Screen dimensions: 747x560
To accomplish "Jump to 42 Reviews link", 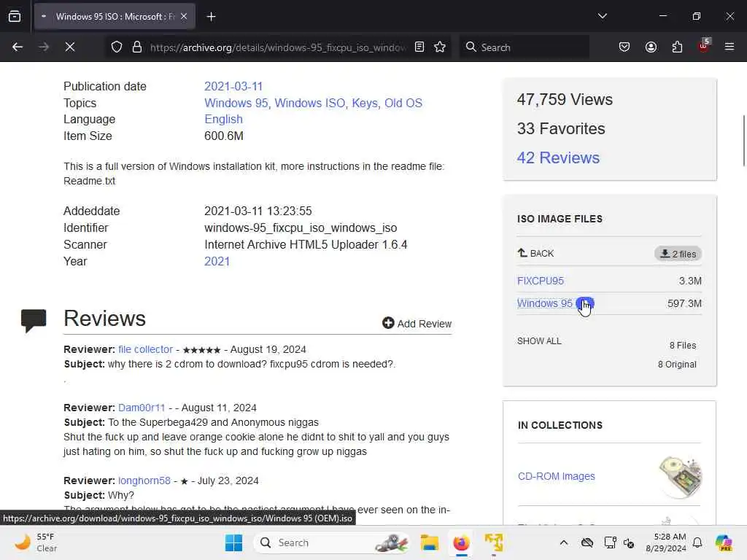I will pyautogui.click(x=558, y=157).
